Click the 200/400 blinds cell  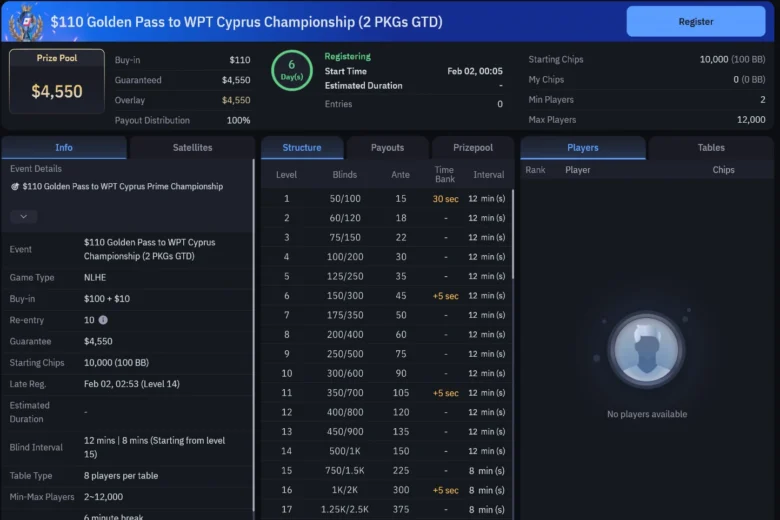pos(345,334)
